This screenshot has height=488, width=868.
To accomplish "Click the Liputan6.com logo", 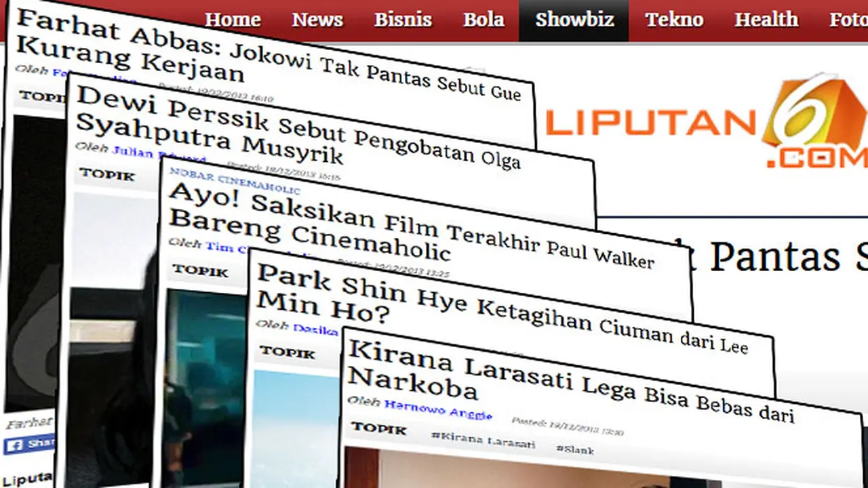I will pyautogui.click(x=706, y=123).
